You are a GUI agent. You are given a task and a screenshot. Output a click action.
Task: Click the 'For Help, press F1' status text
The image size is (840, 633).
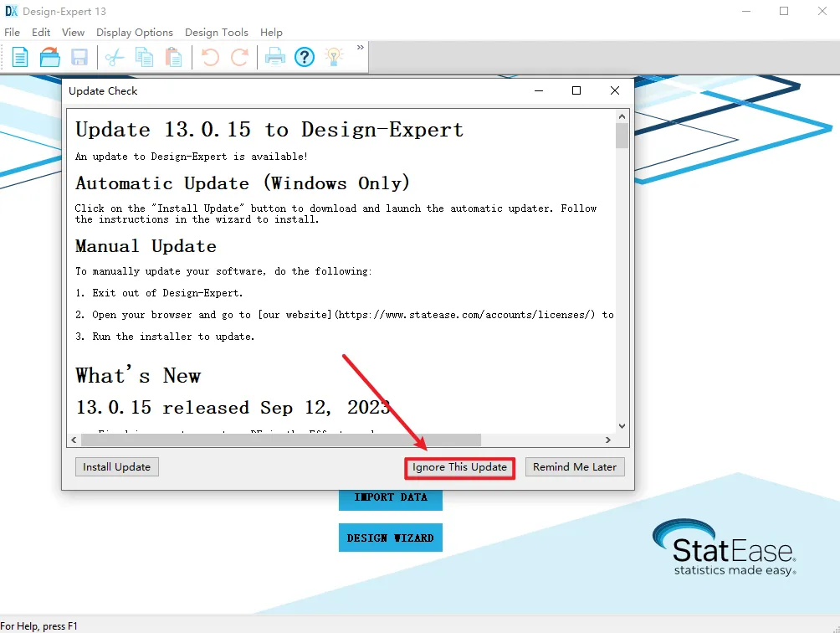(x=38, y=626)
